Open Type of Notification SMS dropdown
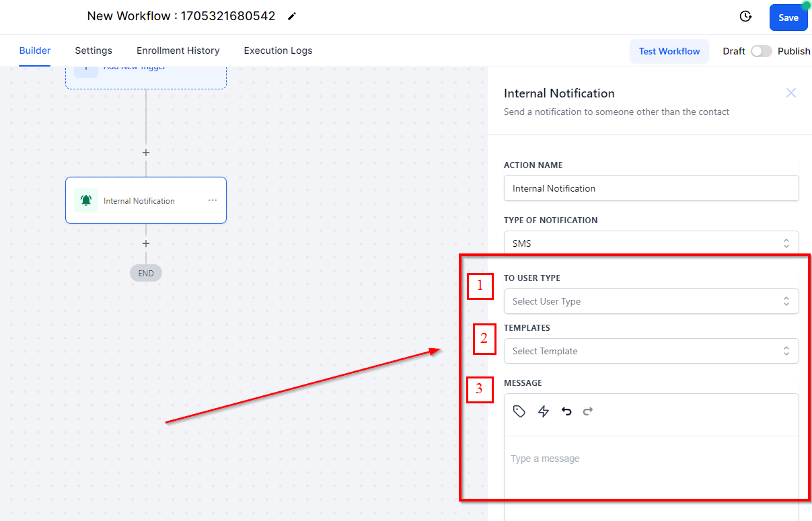This screenshot has width=812, height=521. point(651,243)
